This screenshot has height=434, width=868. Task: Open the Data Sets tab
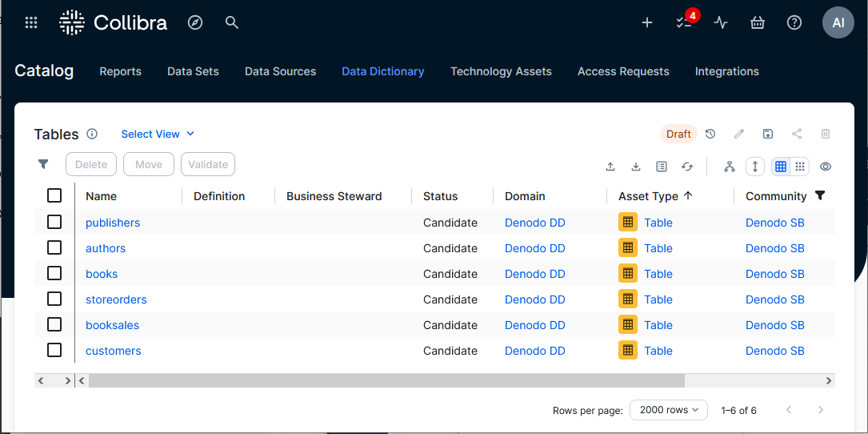[193, 71]
